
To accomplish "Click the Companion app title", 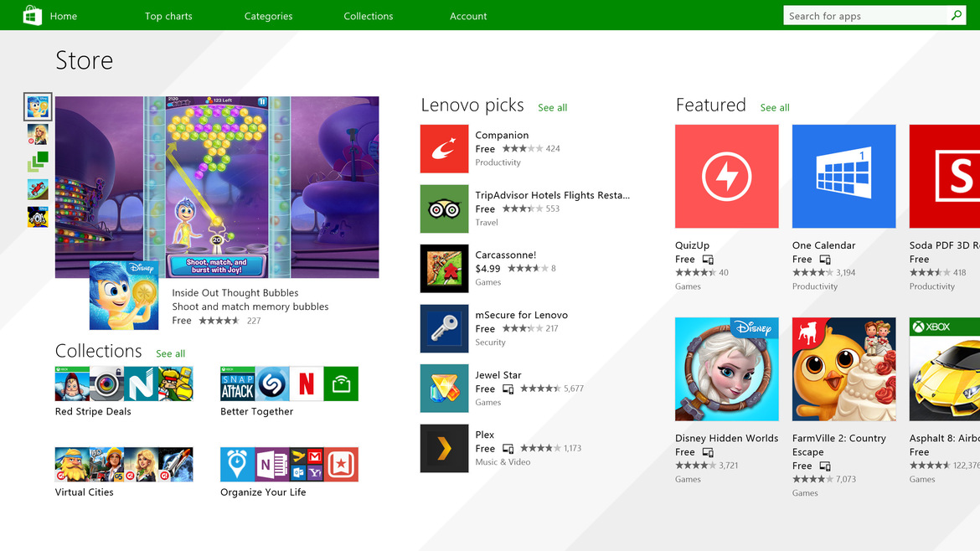I will [x=502, y=135].
